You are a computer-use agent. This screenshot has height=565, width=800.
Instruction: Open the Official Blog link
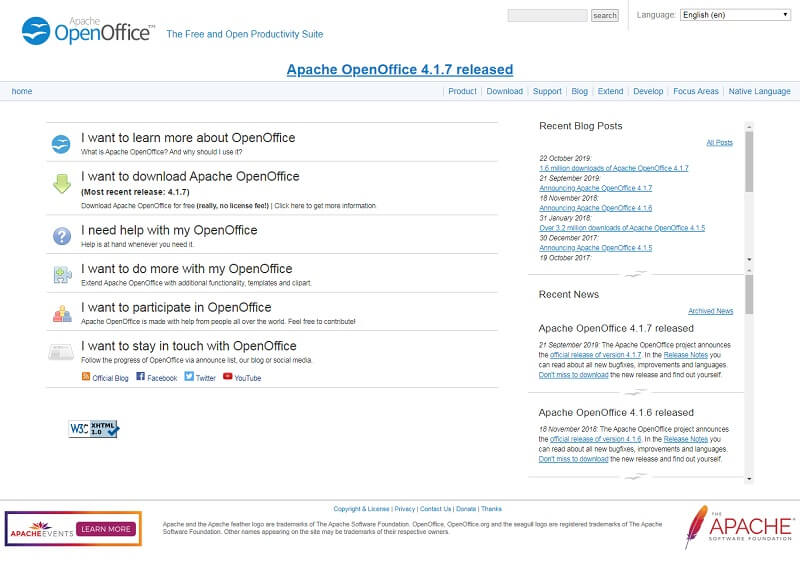[110, 378]
